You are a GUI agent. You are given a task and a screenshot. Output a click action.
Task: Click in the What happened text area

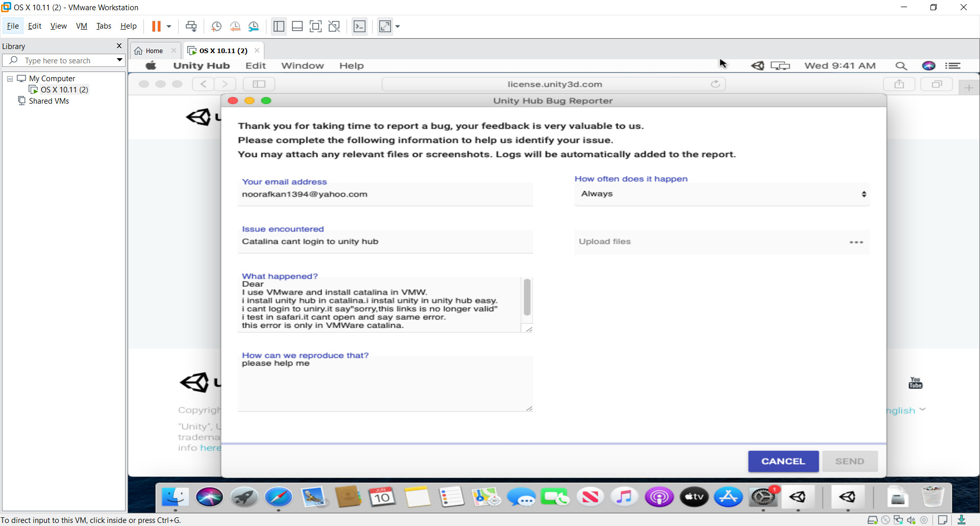point(380,305)
